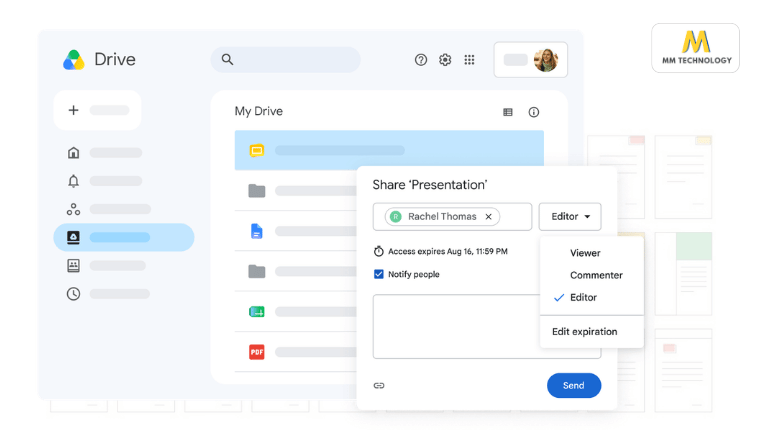This screenshot has width=760, height=430.
Task: Open the green Sheets file row
Action: pos(296,311)
